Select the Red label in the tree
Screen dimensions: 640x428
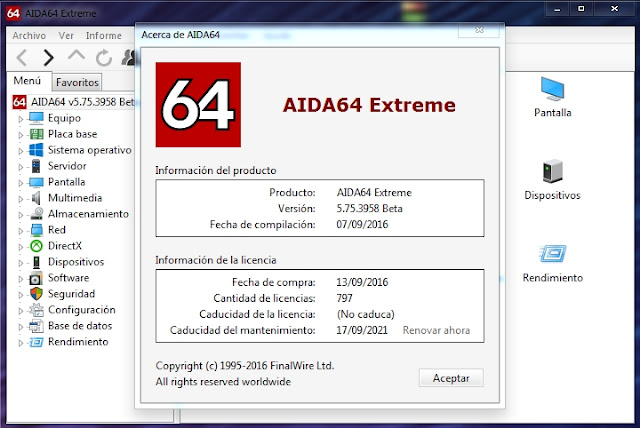point(57,230)
